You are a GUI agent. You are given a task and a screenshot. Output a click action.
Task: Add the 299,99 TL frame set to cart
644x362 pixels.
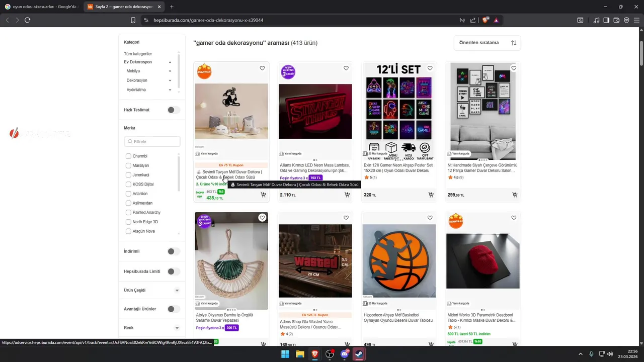coord(515,195)
